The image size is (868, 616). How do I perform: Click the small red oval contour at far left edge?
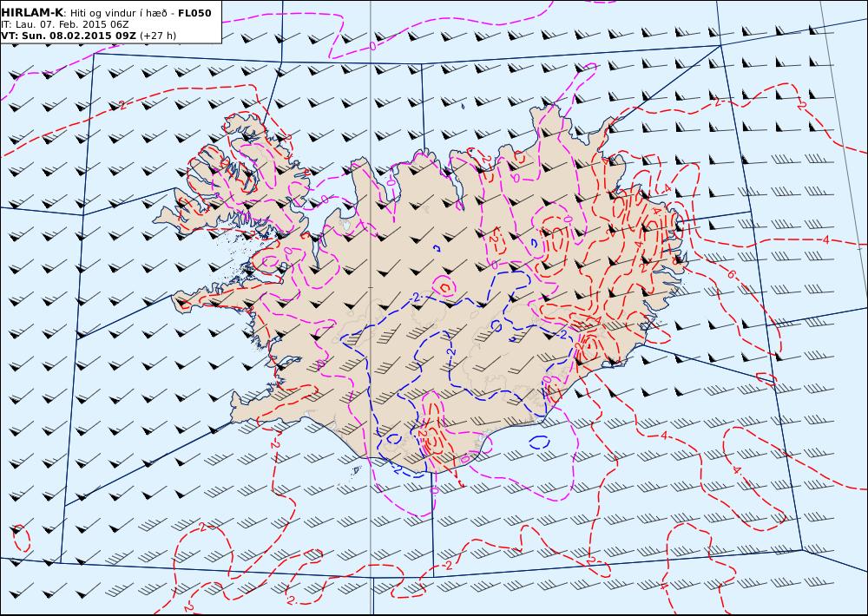point(21,537)
